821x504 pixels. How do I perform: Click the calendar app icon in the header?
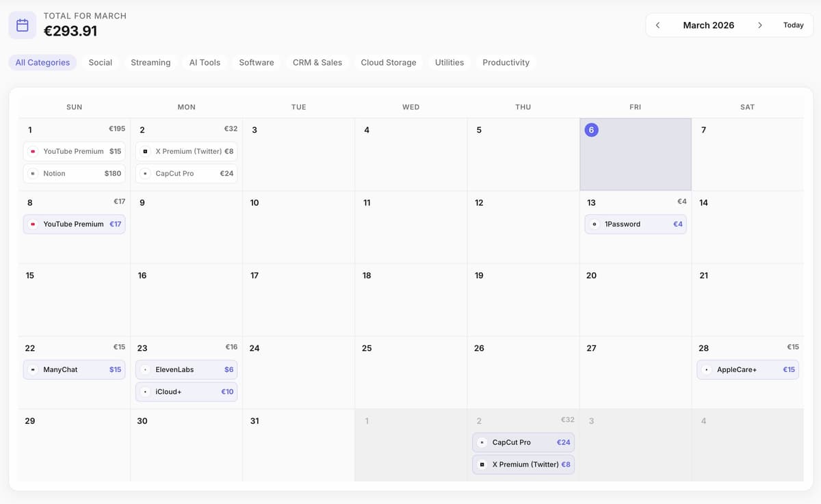[22, 25]
